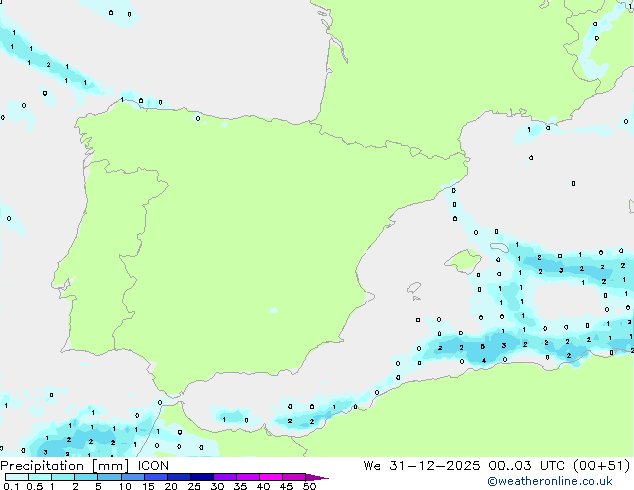Screen dimensions: 634x490
Task: Click the legend value label '25'
Action: [x=194, y=486]
